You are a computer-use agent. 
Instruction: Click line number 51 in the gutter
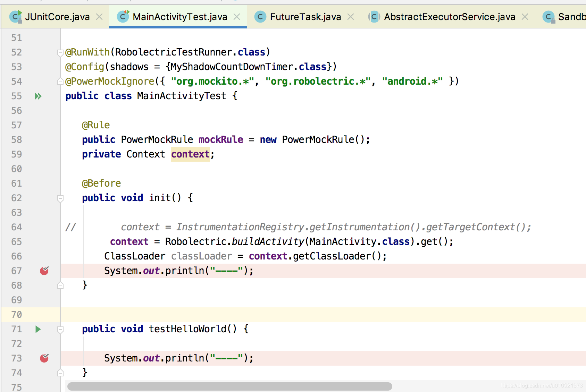pyautogui.click(x=16, y=37)
